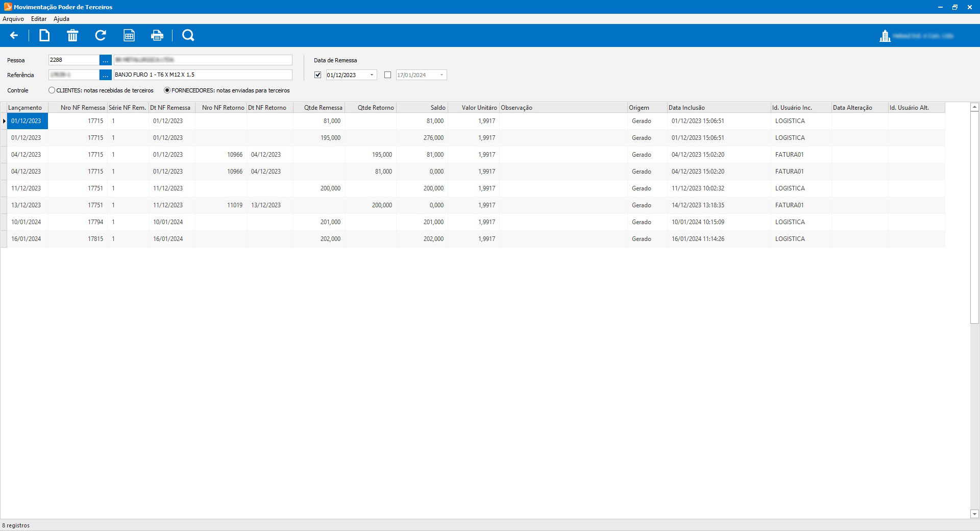
Task: Click the application logo in the title bar
Action: coord(7,7)
